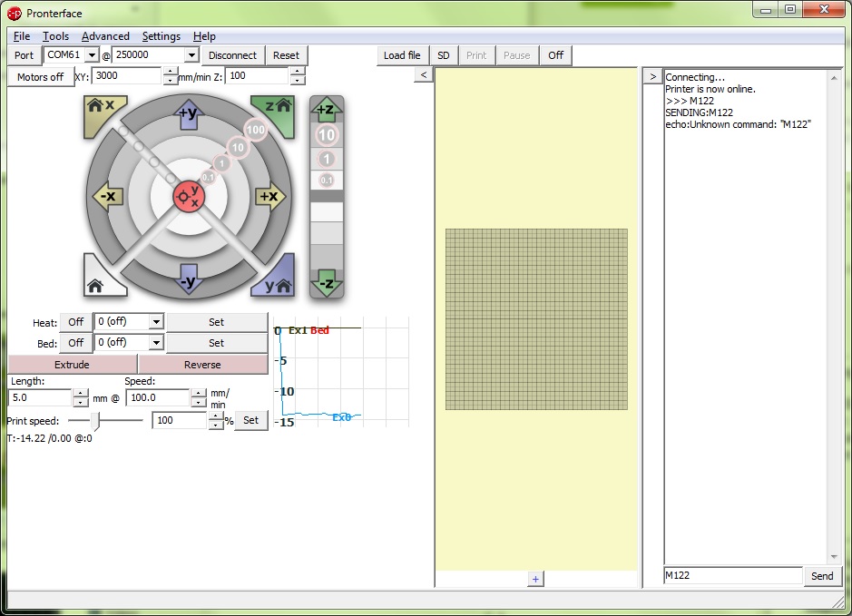Click the Extrude button
This screenshot has width=852, height=616.
pyautogui.click(x=73, y=365)
